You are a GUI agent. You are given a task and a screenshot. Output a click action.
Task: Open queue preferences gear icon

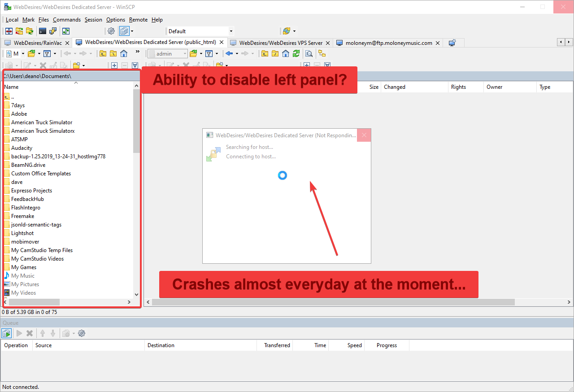tap(82, 333)
